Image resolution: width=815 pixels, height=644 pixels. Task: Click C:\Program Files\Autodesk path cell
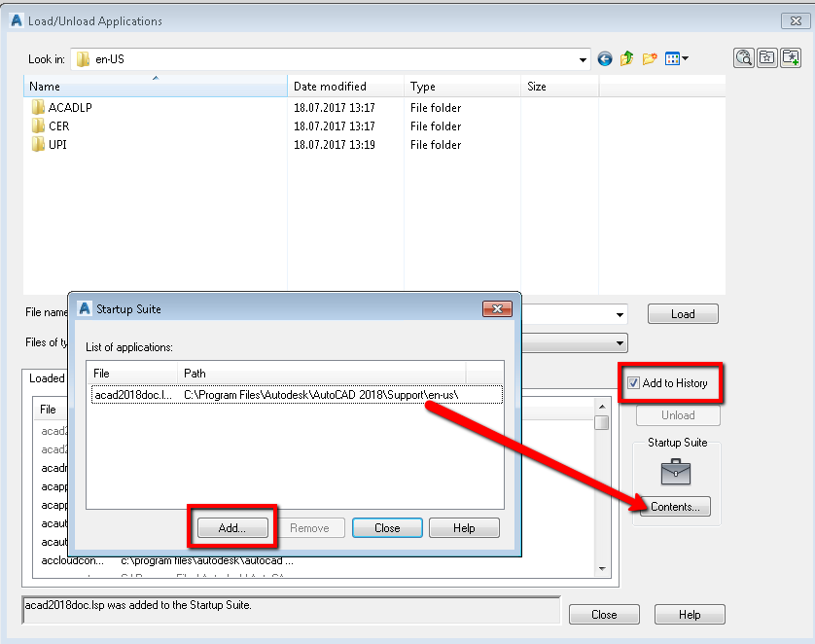(x=321, y=395)
